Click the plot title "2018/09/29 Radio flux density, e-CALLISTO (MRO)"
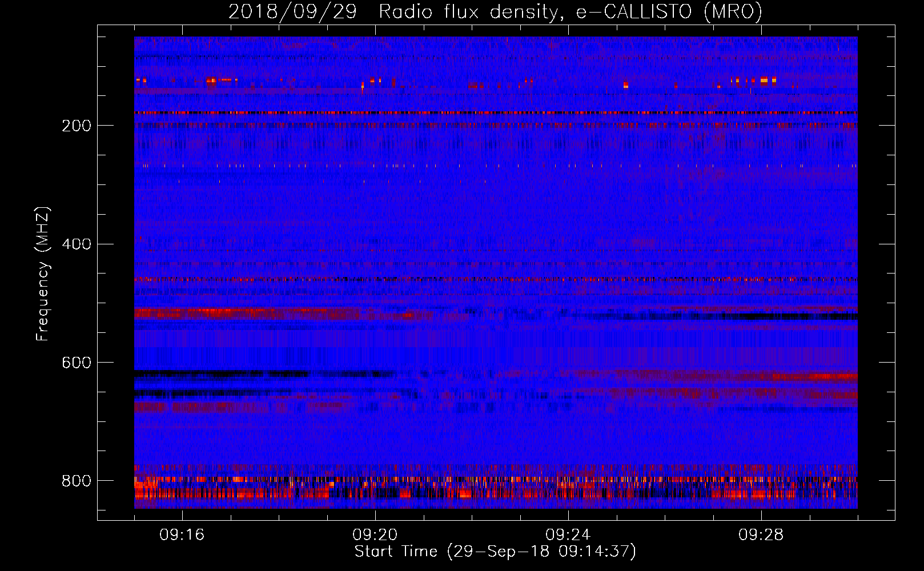Screen dimensions: 924x571 tap(495, 12)
